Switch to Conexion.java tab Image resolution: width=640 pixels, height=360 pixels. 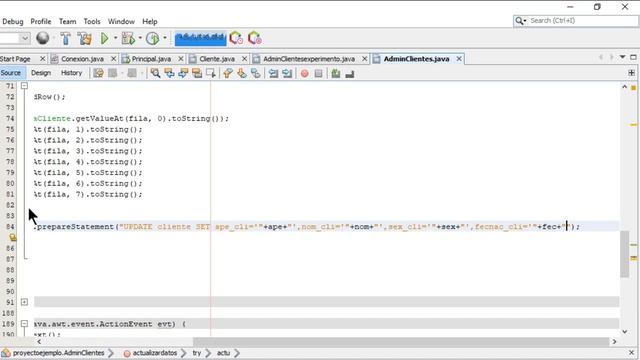[x=82, y=59]
